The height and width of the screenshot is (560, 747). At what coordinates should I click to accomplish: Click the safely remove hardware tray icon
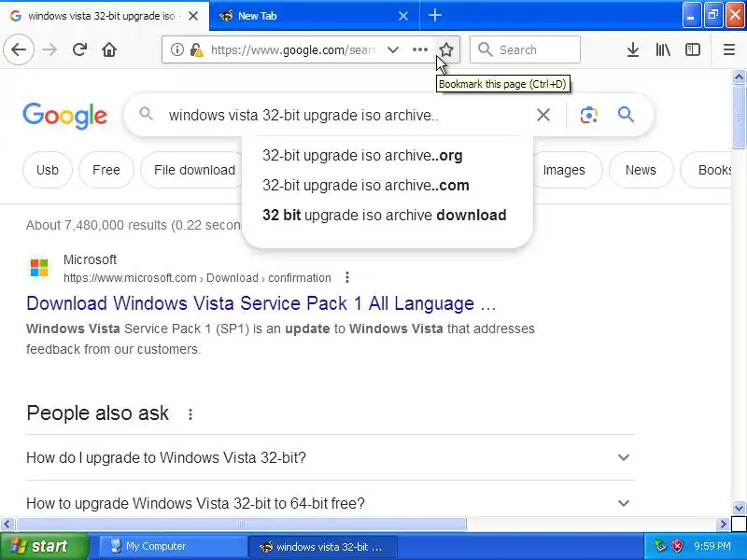[x=660, y=546]
